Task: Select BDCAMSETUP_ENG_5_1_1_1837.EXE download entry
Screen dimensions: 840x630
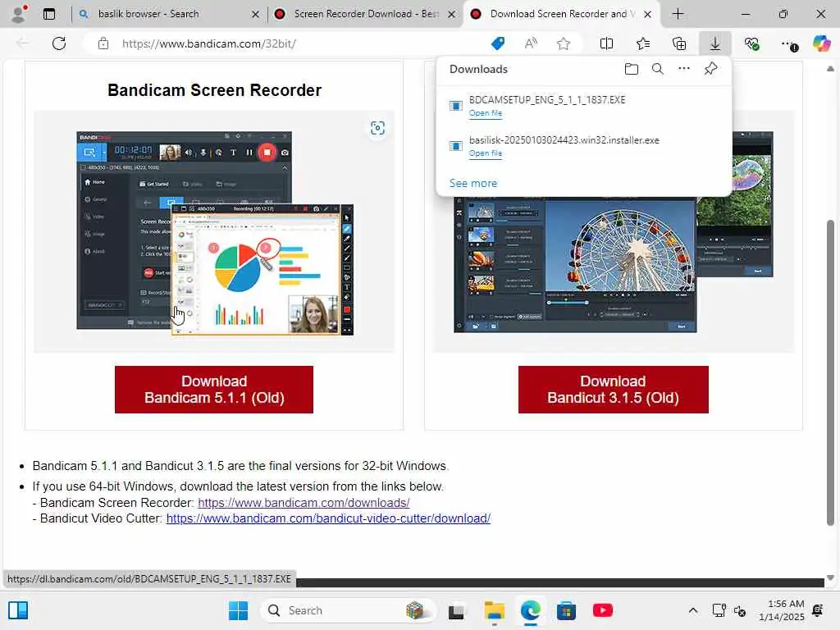Action: (583, 106)
